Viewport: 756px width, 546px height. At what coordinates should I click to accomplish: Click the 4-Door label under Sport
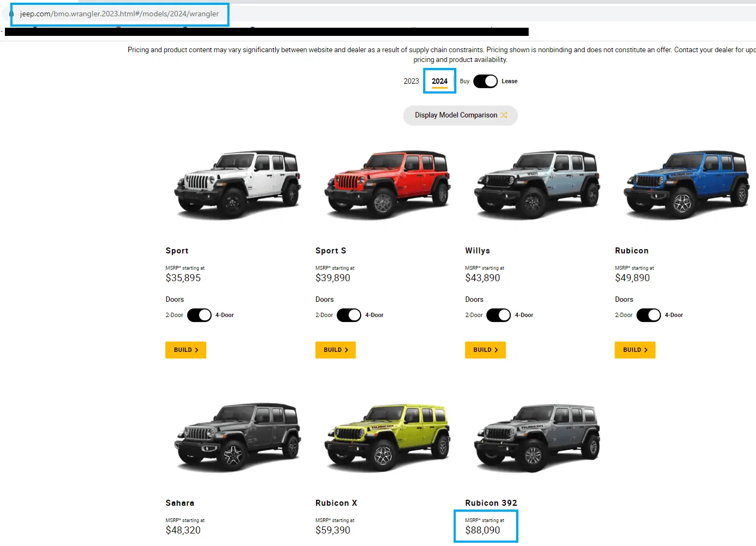225,315
